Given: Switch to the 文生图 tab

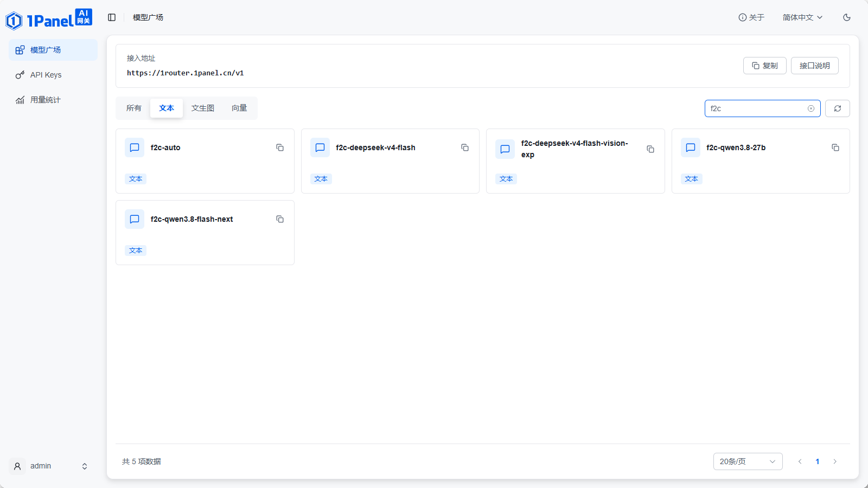Looking at the screenshot, I should [x=203, y=108].
